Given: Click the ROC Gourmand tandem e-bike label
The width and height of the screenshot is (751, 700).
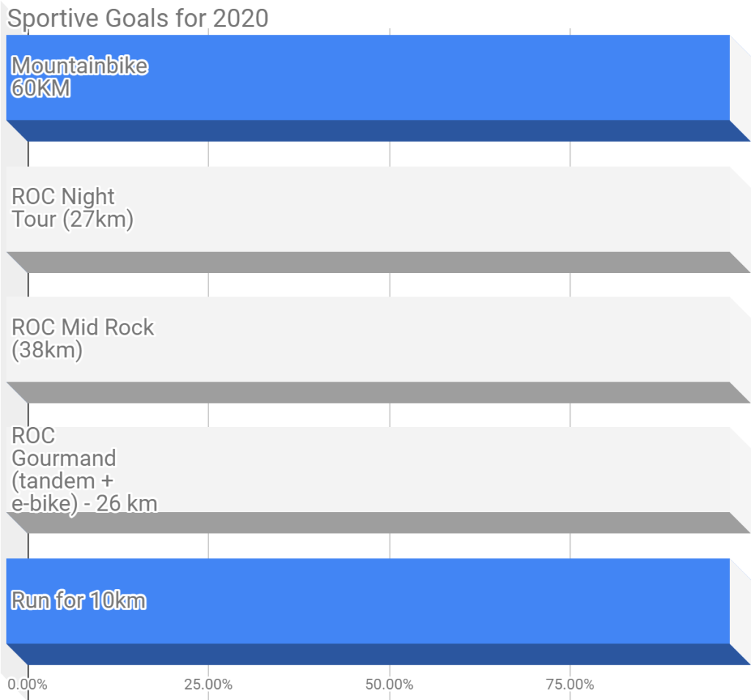Looking at the screenshot, I should [x=84, y=470].
